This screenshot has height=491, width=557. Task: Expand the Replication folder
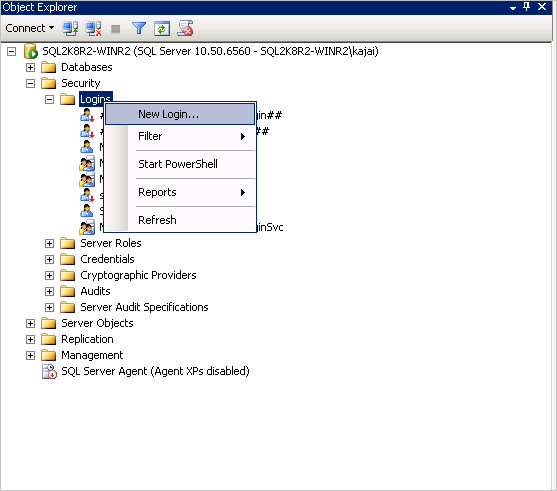click(31, 339)
